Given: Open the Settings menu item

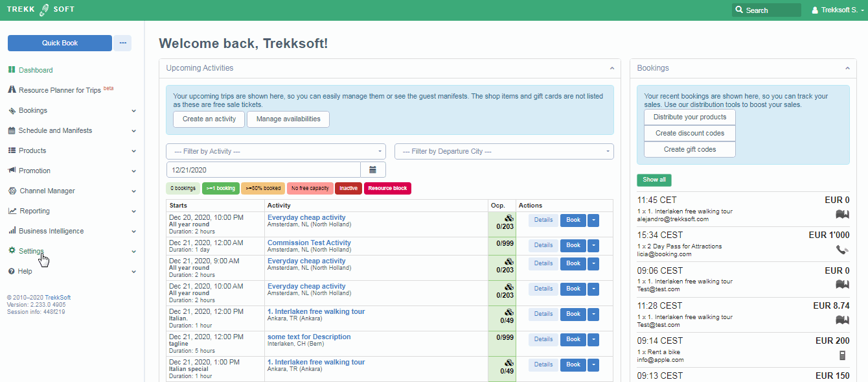Looking at the screenshot, I should 31,251.
